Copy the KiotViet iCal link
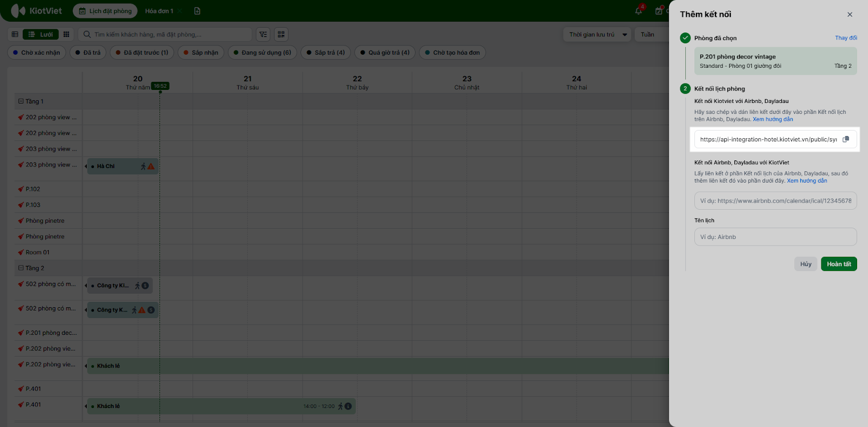The image size is (868, 427). pos(846,139)
